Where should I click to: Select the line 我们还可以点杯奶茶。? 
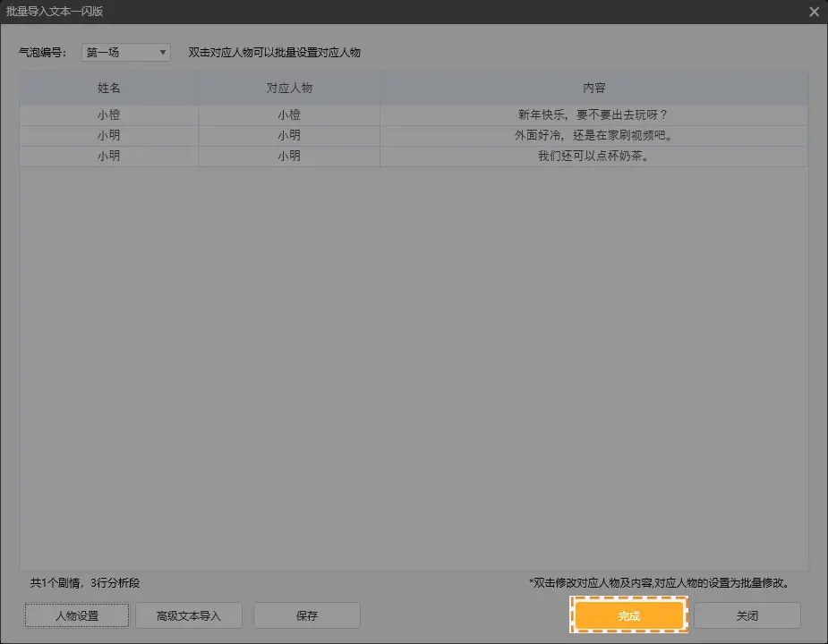(x=593, y=156)
